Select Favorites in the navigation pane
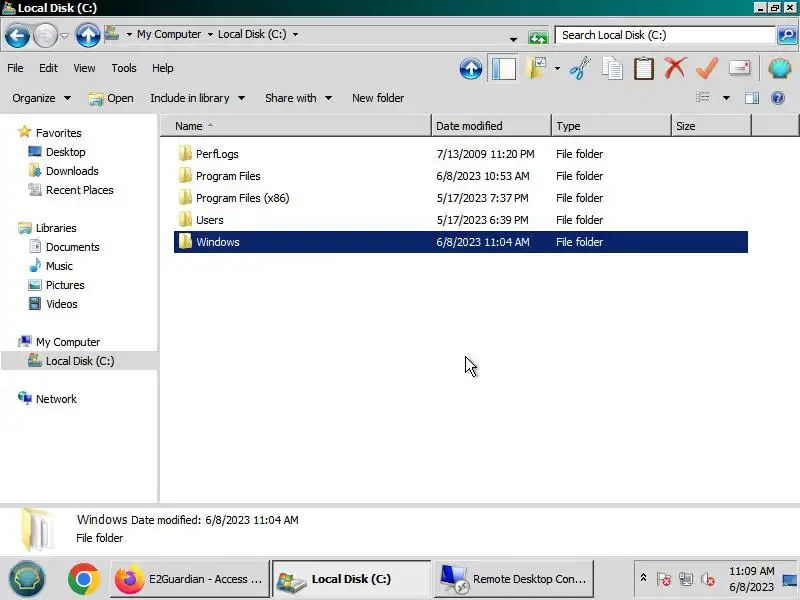Image resolution: width=800 pixels, height=600 pixels. click(x=58, y=133)
